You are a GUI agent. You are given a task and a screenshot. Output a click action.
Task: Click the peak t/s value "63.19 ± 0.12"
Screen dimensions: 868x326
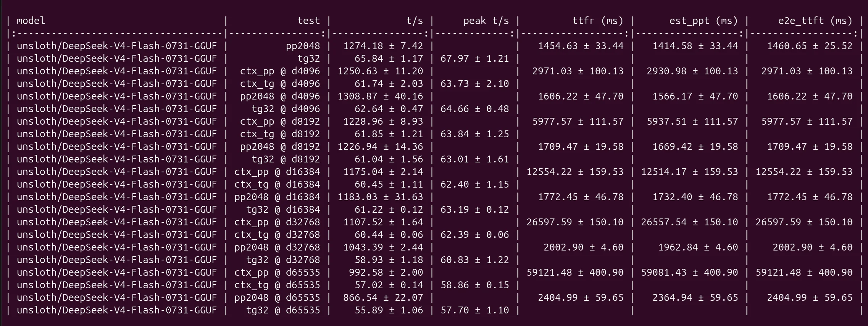[475, 209]
